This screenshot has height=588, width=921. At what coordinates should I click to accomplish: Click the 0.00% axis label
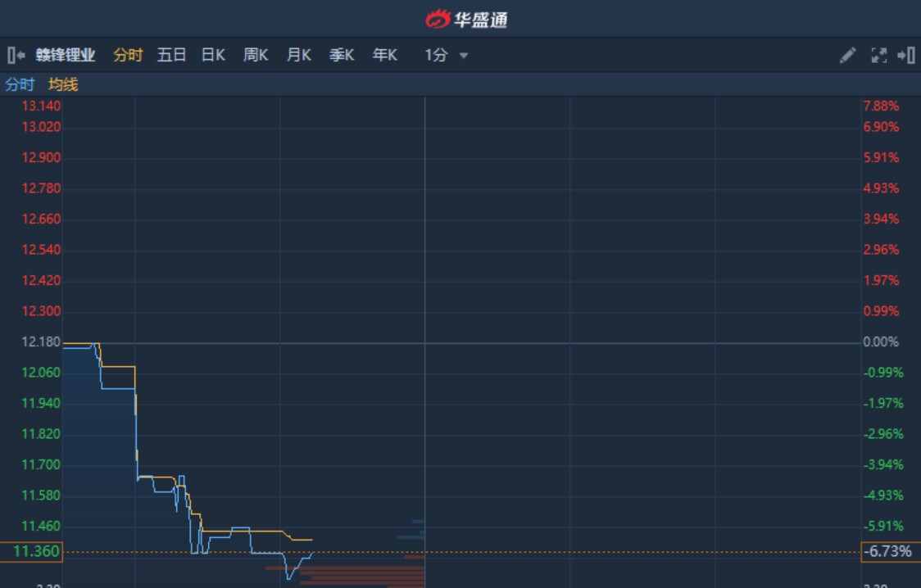click(x=881, y=341)
